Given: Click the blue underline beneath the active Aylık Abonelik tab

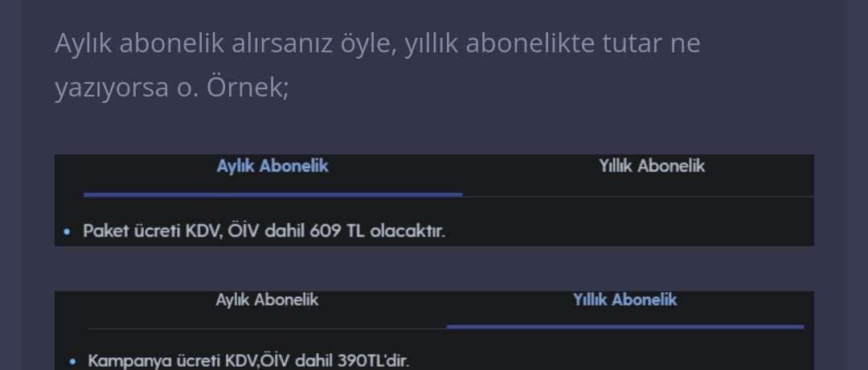Looking at the screenshot, I should (272, 194).
